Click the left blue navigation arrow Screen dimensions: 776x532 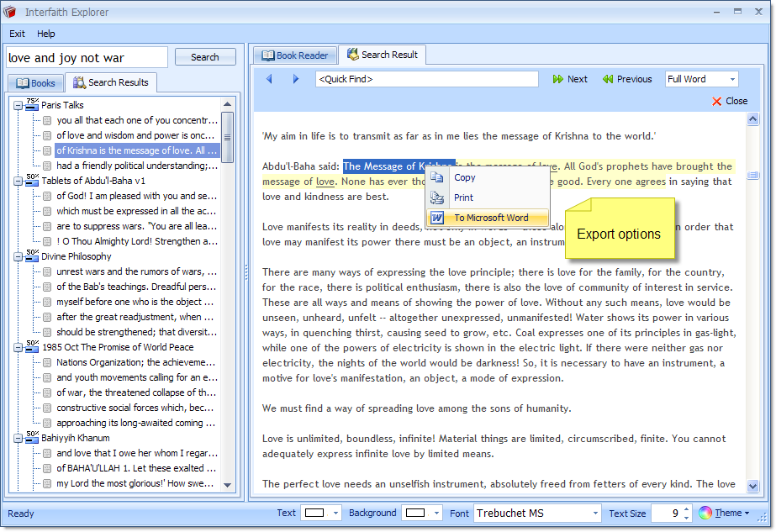point(269,79)
